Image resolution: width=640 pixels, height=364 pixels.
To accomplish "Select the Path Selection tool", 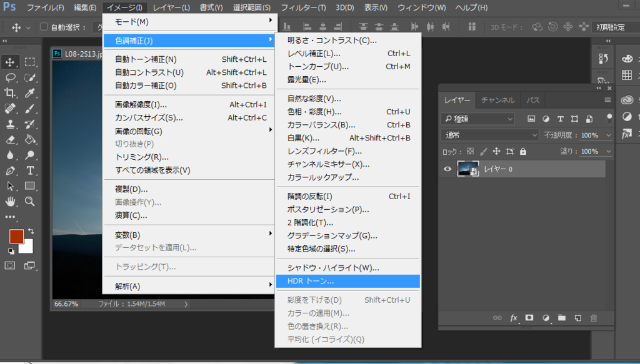I will click(x=10, y=186).
